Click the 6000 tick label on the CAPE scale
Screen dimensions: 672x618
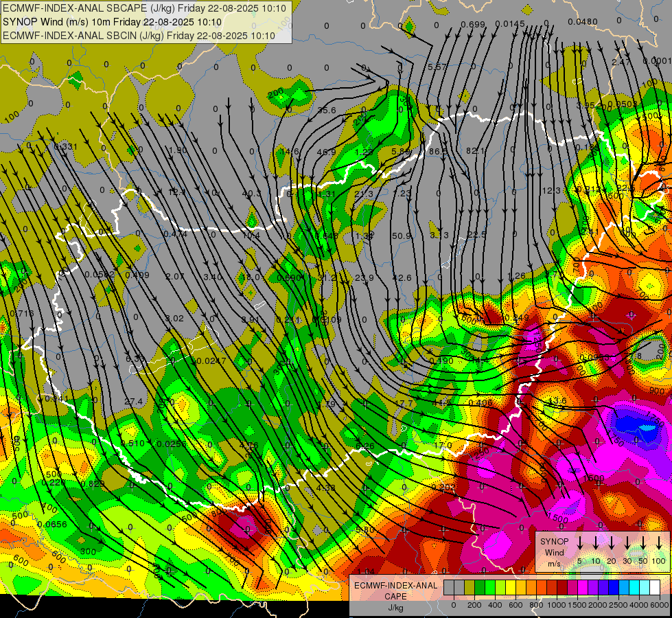point(660,605)
